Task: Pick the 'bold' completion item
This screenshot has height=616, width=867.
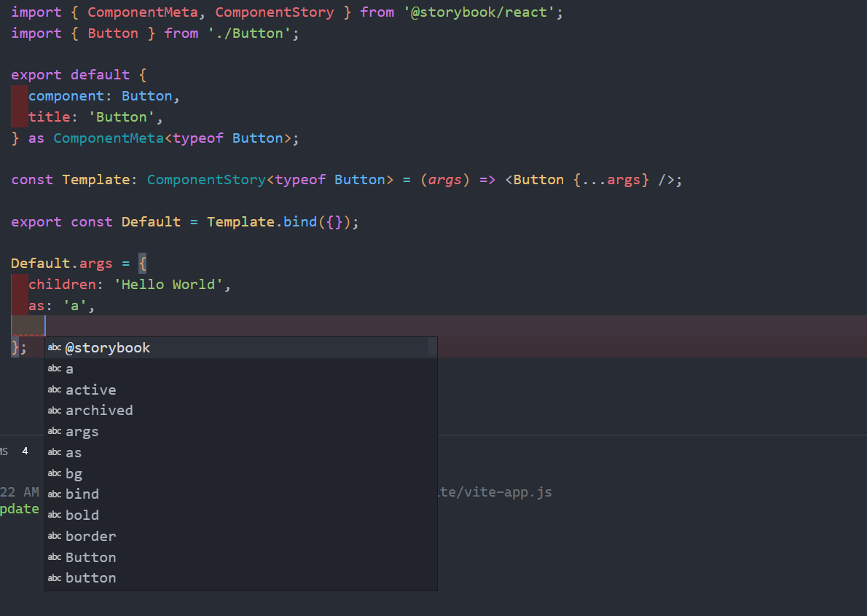Action: (240, 515)
